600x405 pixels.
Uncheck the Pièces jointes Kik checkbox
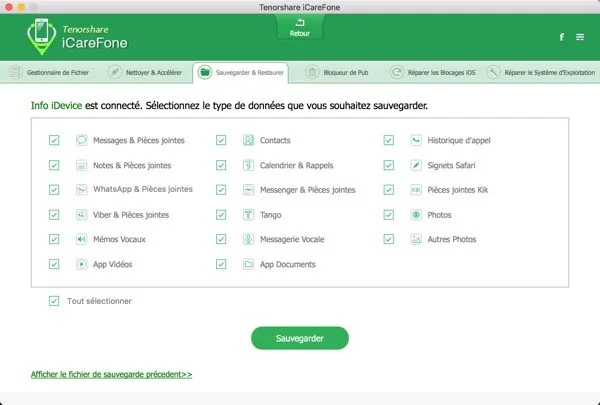point(388,189)
